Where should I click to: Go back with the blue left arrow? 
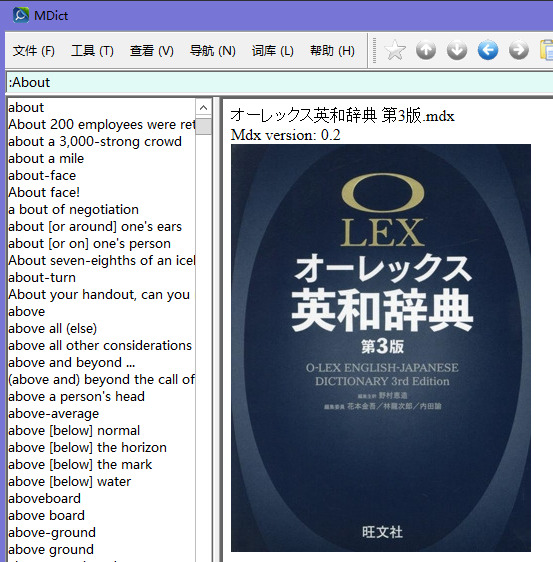(488, 50)
